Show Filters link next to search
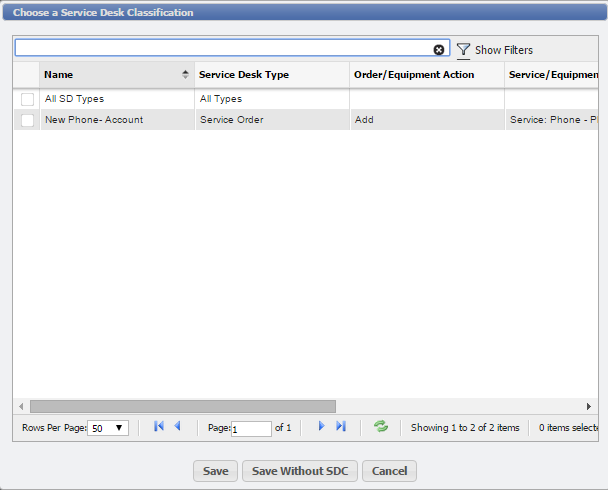This screenshot has height=490, width=608. pyautogui.click(x=503, y=50)
